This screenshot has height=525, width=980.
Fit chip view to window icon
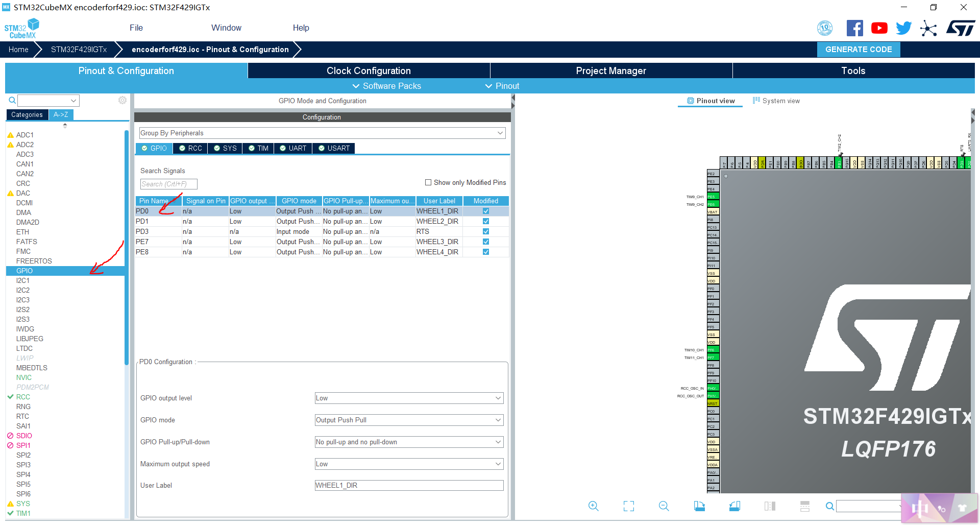coord(629,506)
